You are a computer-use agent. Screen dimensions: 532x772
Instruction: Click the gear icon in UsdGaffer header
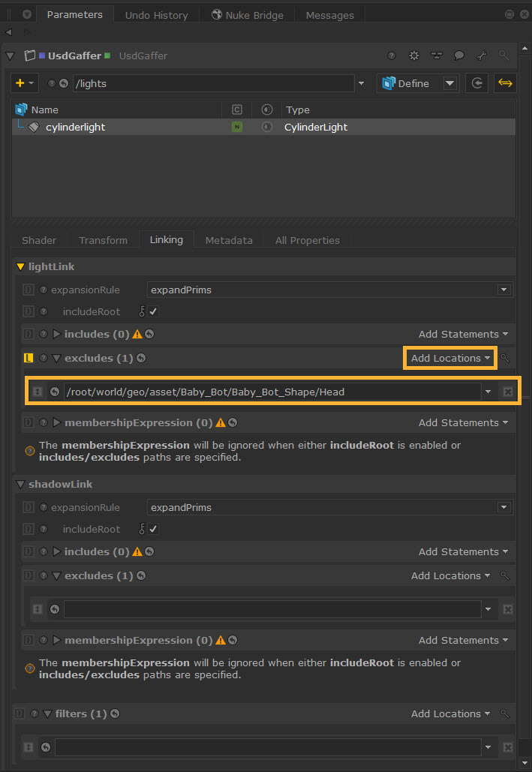[413, 56]
